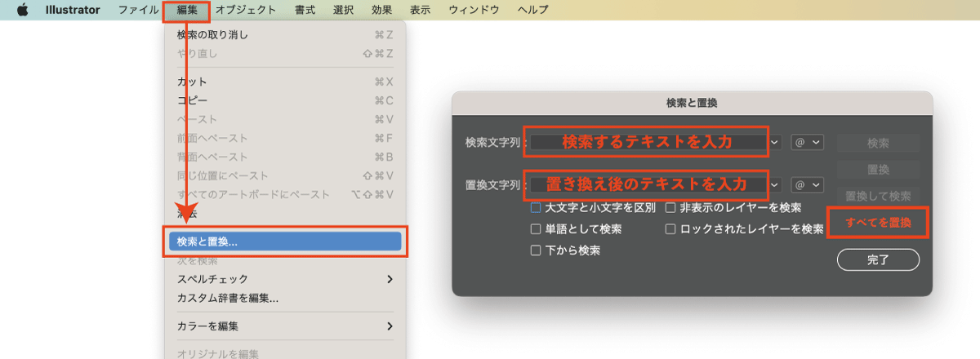Open the Apple menu
980x359 pixels.
pos(22,11)
